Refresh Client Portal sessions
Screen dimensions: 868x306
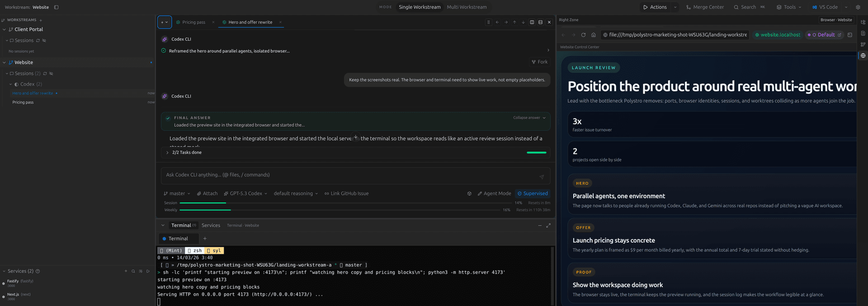point(38,41)
